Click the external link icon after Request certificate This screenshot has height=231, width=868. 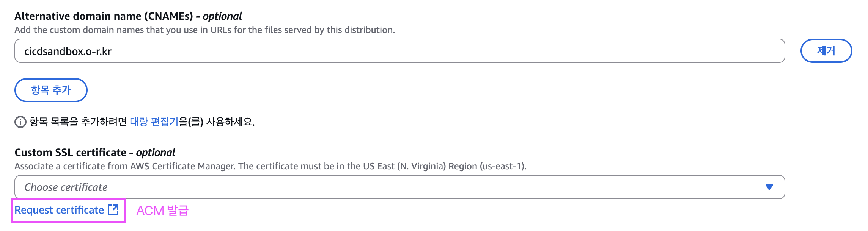tap(113, 210)
